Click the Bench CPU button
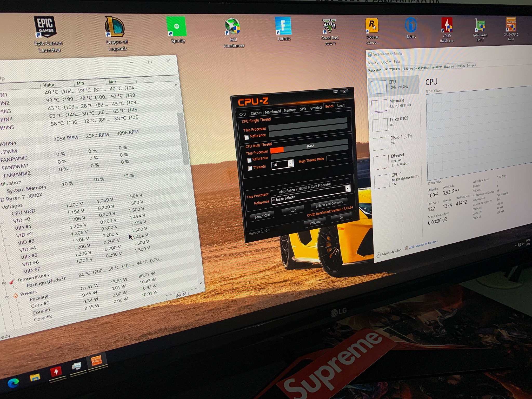Screen dimensions: 532x399 pyautogui.click(x=262, y=216)
